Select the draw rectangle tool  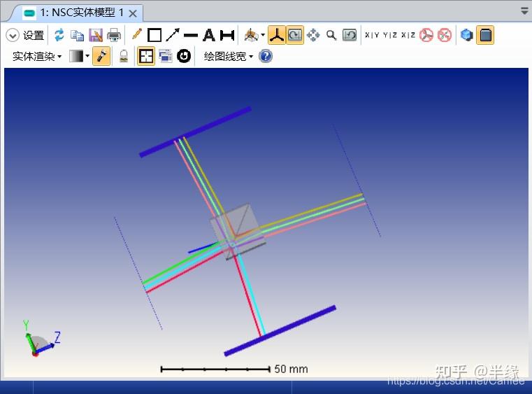[154, 35]
